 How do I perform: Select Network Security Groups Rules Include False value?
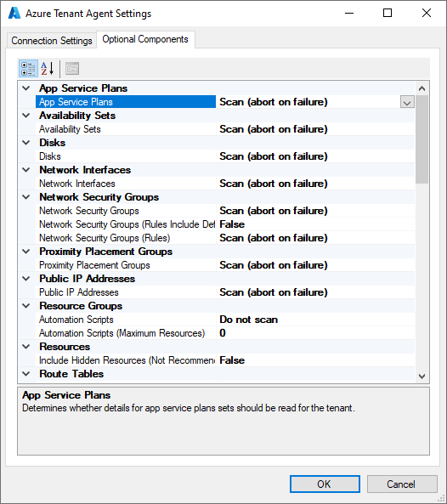pos(315,224)
